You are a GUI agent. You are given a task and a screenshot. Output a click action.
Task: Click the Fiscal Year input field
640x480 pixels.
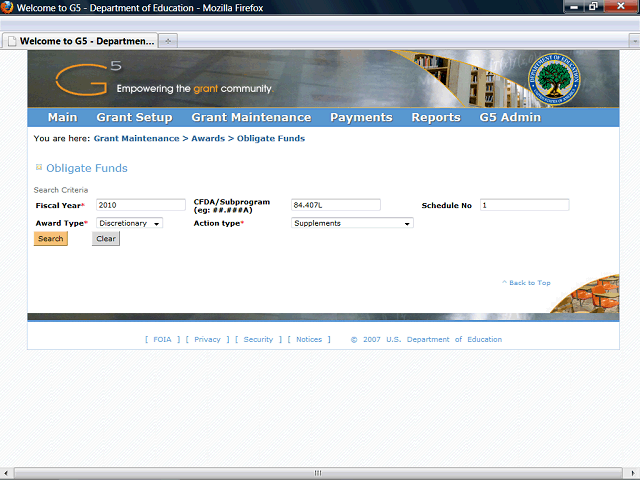point(141,205)
